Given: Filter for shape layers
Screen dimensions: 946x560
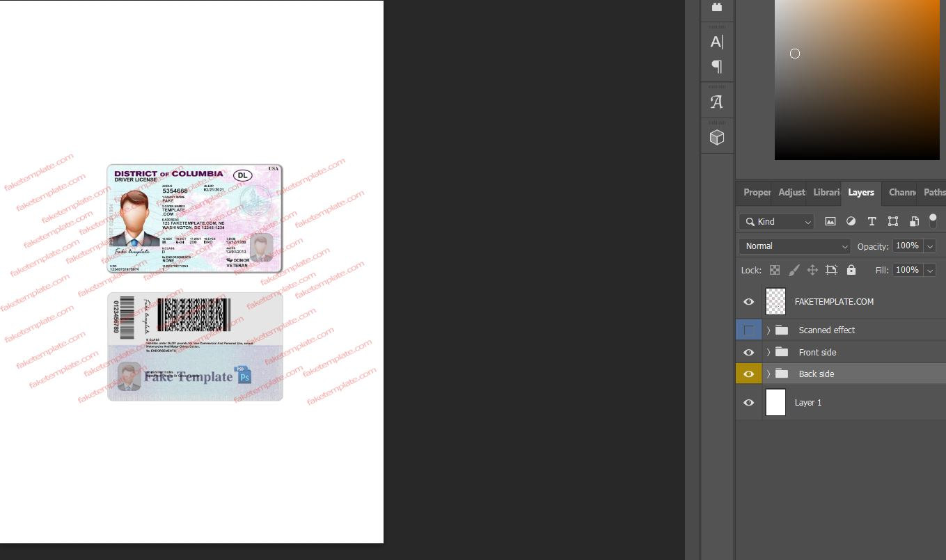Looking at the screenshot, I should pyautogui.click(x=893, y=221).
